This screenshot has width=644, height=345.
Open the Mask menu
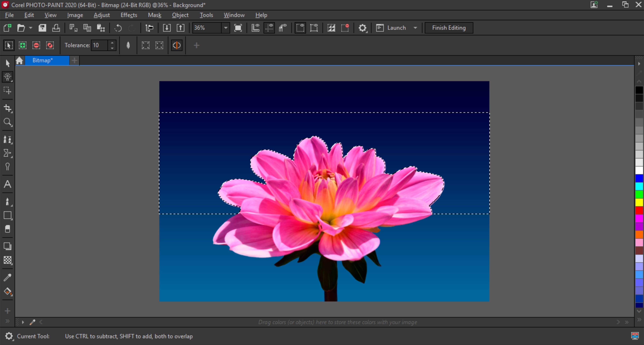[154, 15]
